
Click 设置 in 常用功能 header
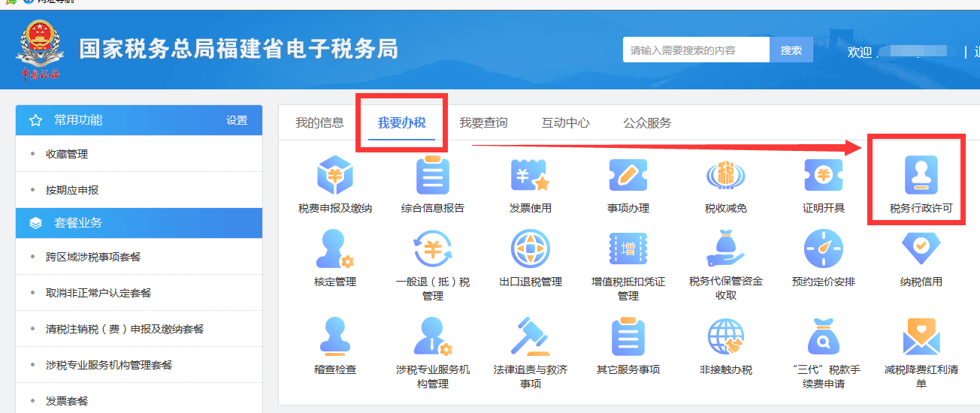click(237, 120)
